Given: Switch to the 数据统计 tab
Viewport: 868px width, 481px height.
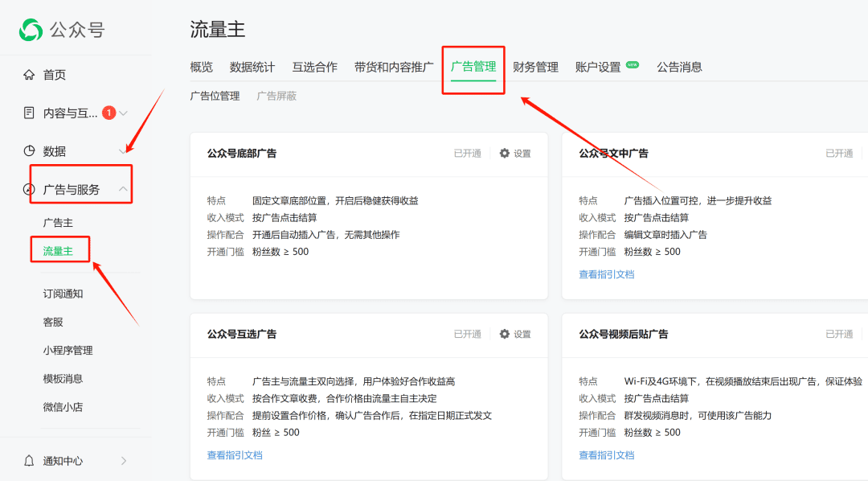Looking at the screenshot, I should coord(252,67).
